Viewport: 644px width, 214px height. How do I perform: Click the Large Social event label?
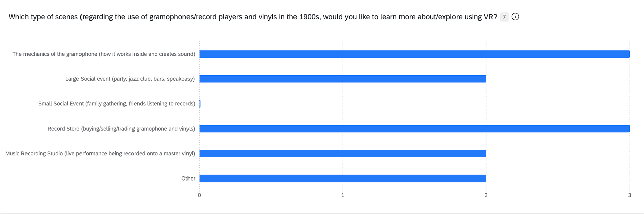pos(130,79)
